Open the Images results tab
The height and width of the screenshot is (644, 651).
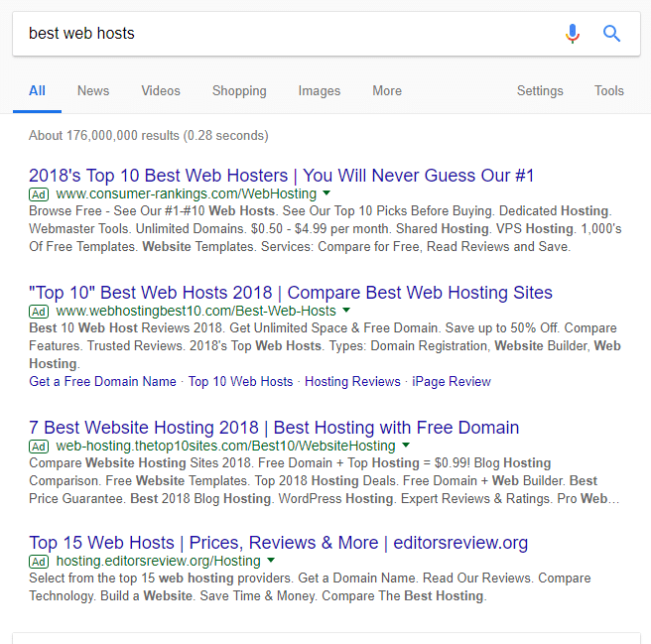point(320,91)
